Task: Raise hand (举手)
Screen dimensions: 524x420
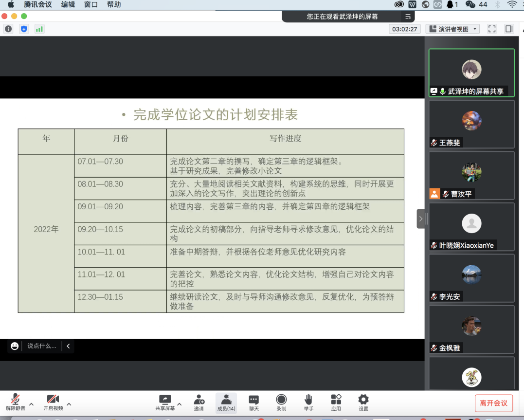Action: coord(308,402)
